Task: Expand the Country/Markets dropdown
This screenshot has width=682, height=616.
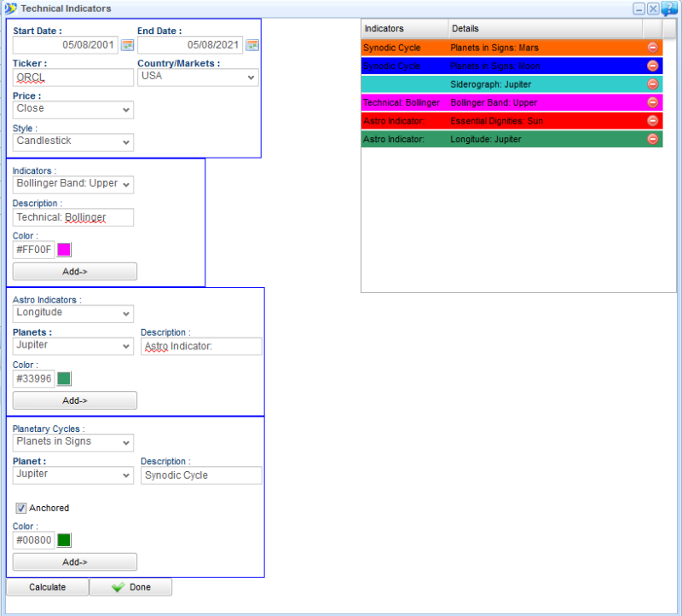Action: pos(198,78)
